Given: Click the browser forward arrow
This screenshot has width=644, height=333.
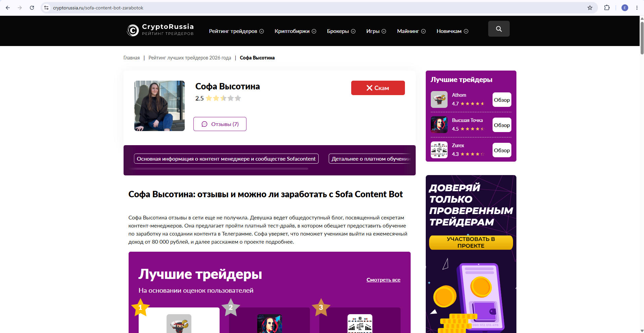Looking at the screenshot, I should coord(20,8).
